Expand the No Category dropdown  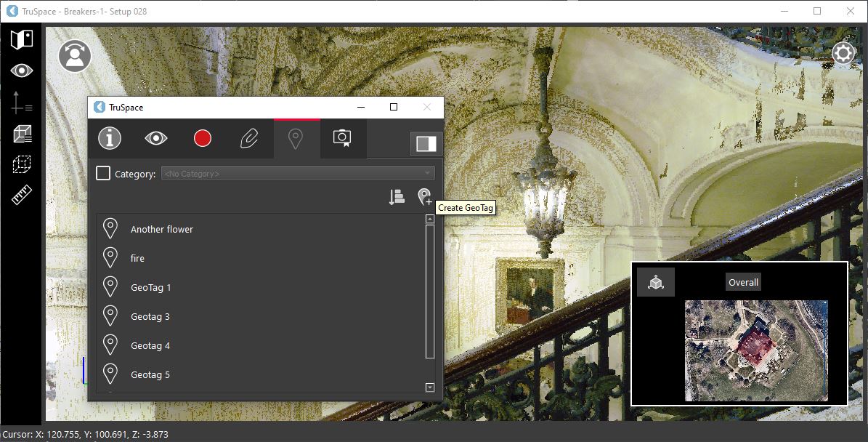(x=298, y=174)
